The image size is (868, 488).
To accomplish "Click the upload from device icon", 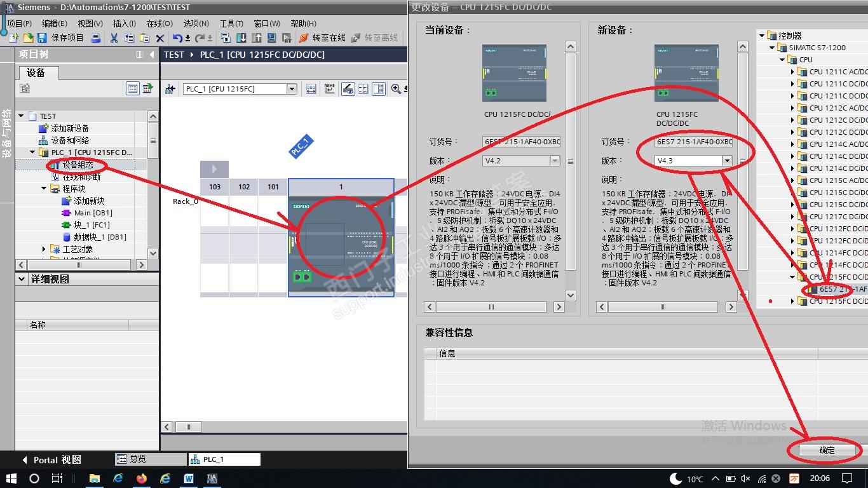I will tap(257, 38).
